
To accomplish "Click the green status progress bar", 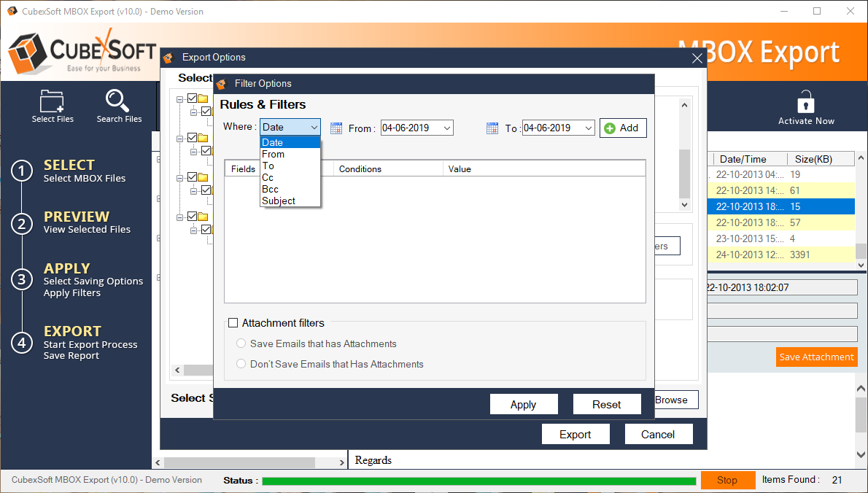I will [478, 481].
